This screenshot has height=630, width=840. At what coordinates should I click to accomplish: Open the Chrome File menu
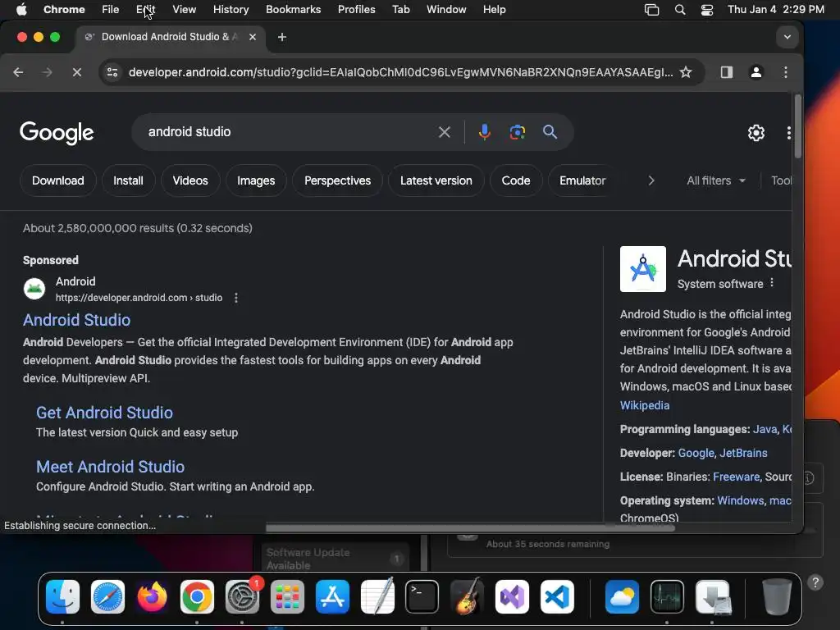pos(111,10)
